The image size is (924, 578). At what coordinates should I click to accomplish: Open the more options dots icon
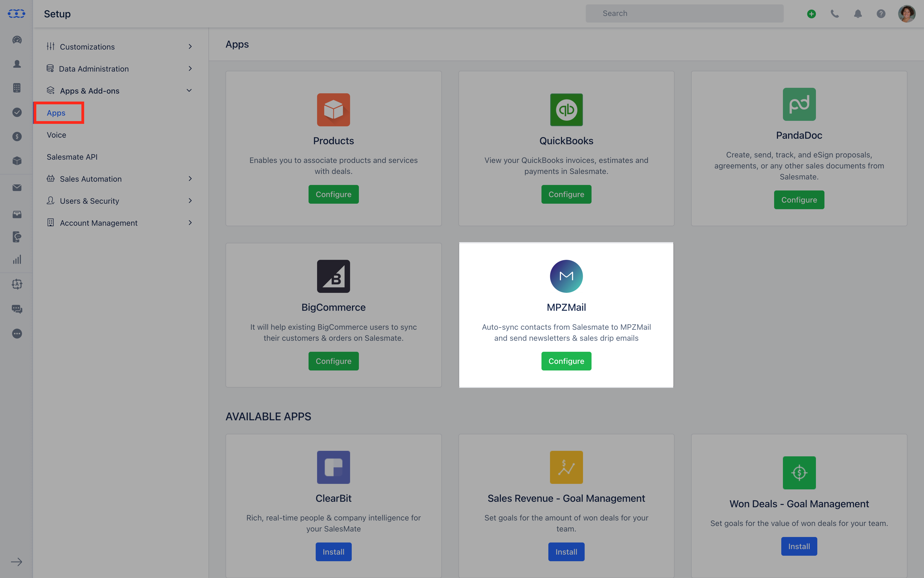pyautogui.click(x=17, y=333)
